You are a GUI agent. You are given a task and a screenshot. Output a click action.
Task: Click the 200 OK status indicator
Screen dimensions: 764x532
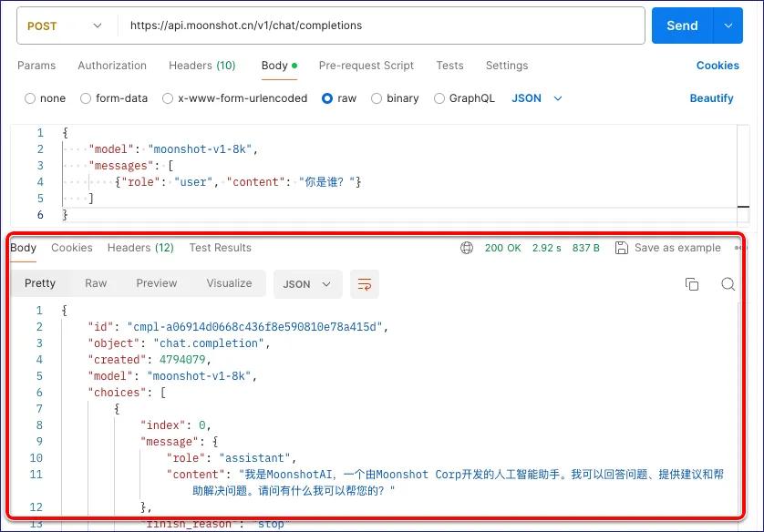(x=503, y=247)
